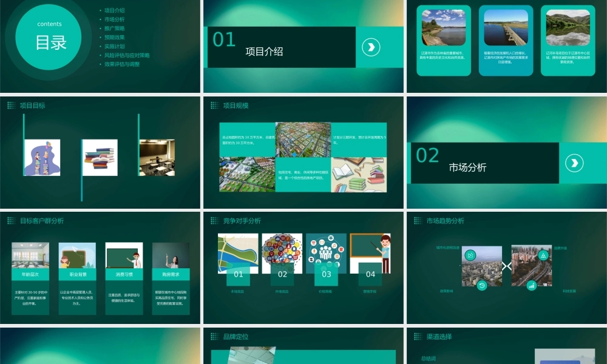This screenshot has height=364, width=607.
Task: Click the 品牌定位 slide heading
Action: [236, 337]
